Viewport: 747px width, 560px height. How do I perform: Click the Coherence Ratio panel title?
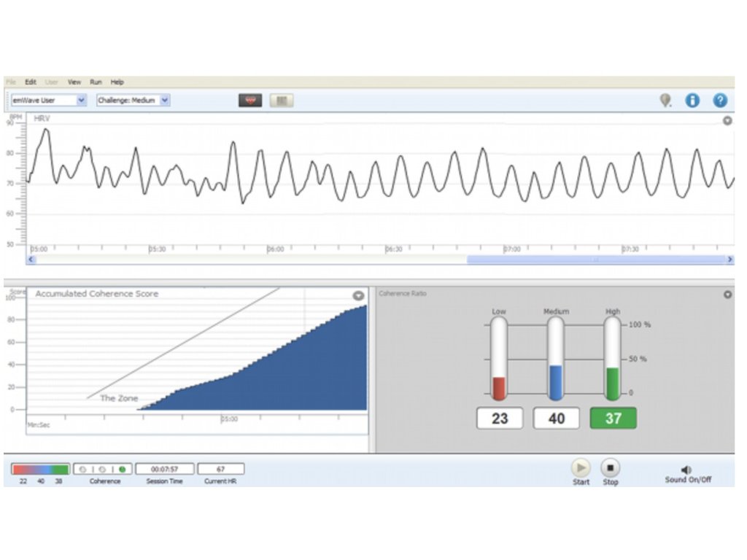[403, 293]
